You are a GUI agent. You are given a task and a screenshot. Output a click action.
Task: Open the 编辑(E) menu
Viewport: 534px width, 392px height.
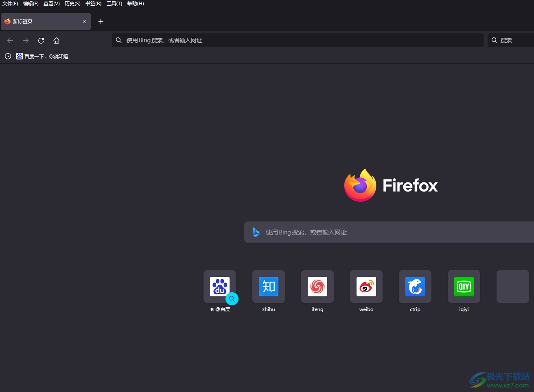tap(31, 4)
